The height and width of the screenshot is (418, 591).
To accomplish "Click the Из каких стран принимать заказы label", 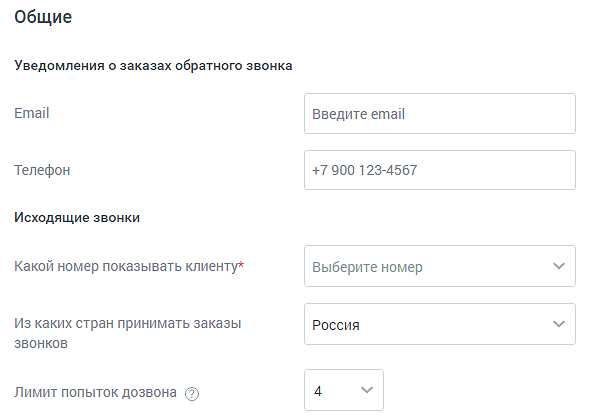I will [x=128, y=333].
